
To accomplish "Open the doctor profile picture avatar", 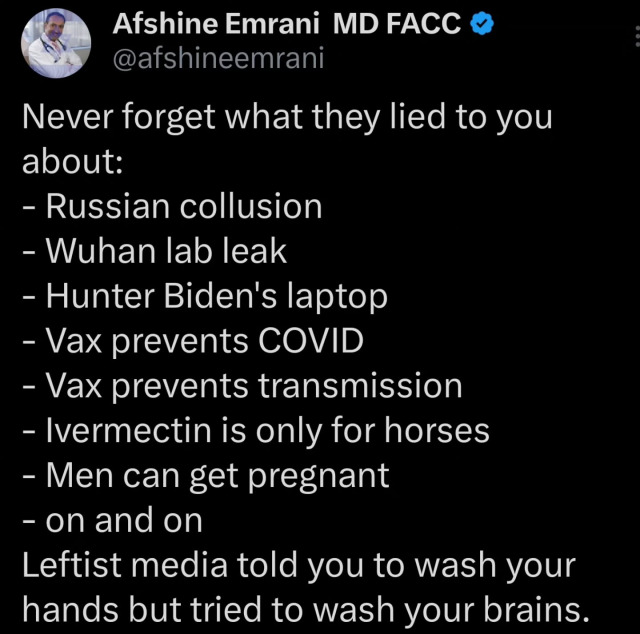I will (56, 43).
